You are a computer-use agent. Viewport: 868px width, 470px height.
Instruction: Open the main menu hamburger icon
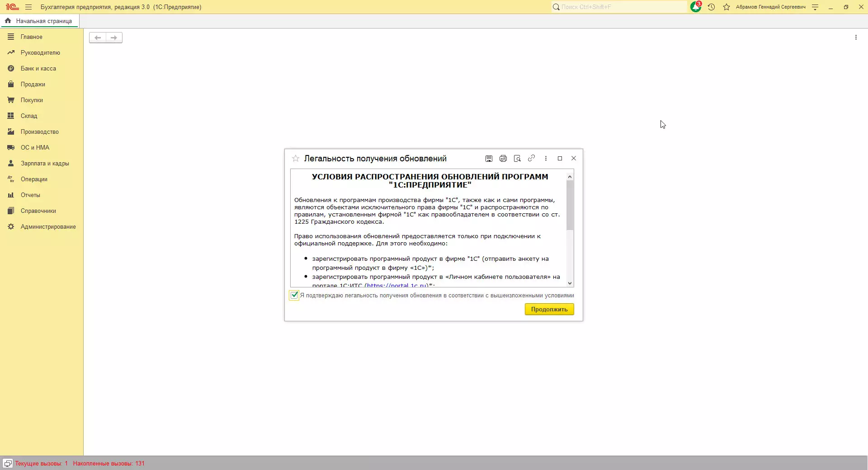tap(28, 7)
